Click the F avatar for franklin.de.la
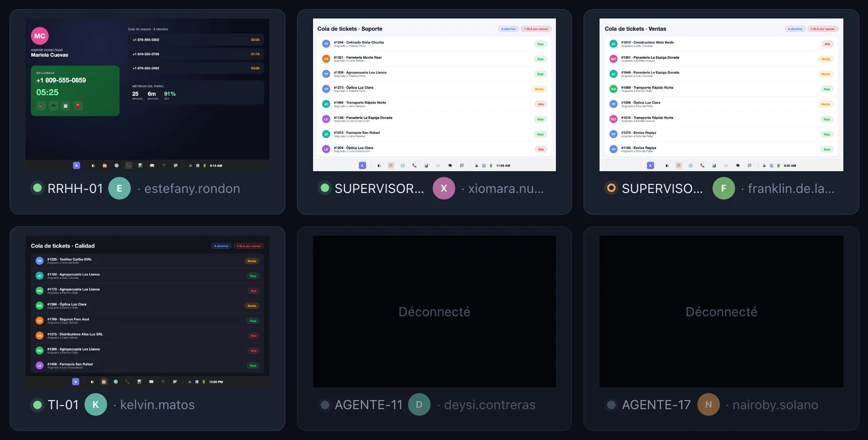Screen dimensions: 868x440 (x=724, y=188)
